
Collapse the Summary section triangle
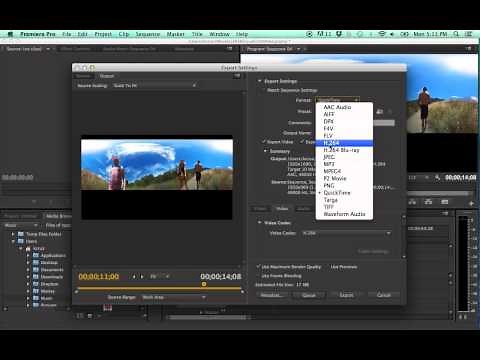(265, 151)
